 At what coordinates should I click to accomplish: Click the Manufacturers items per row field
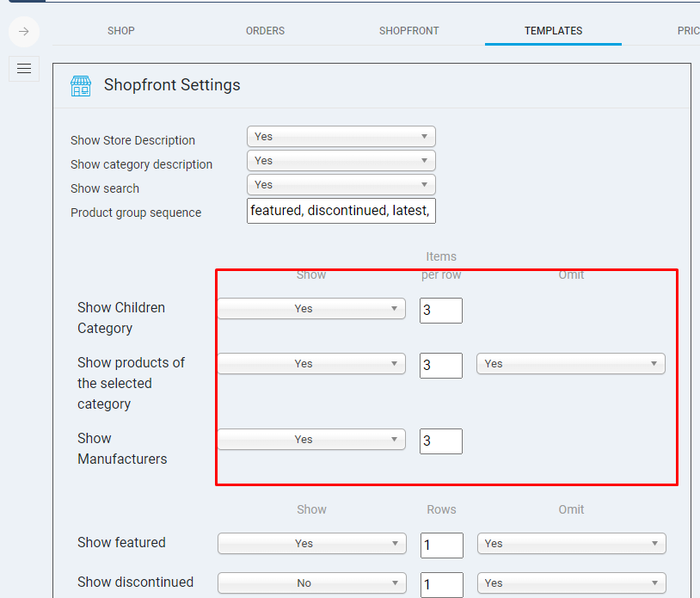[x=441, y=441]
